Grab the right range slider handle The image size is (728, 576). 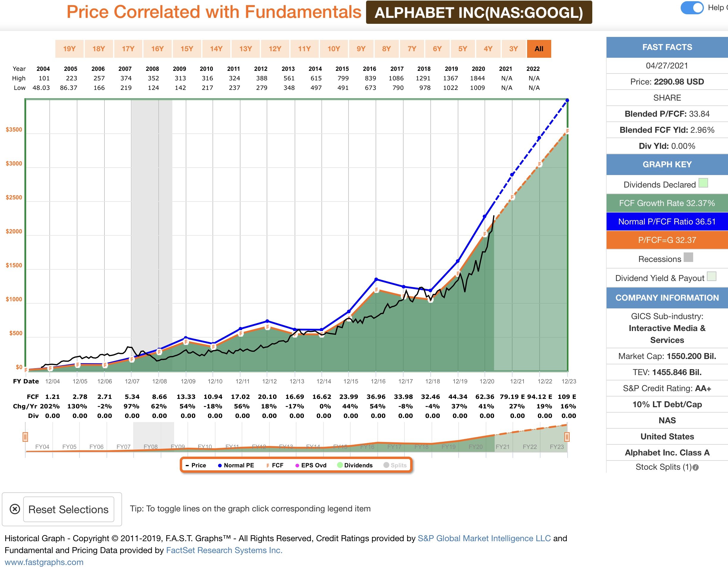[567, 437]
